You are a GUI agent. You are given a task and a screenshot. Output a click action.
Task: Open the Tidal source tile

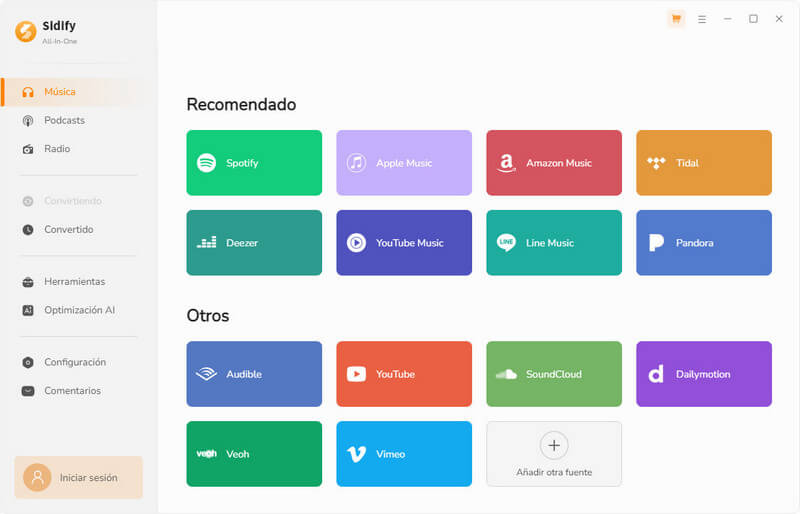[704, 163]
